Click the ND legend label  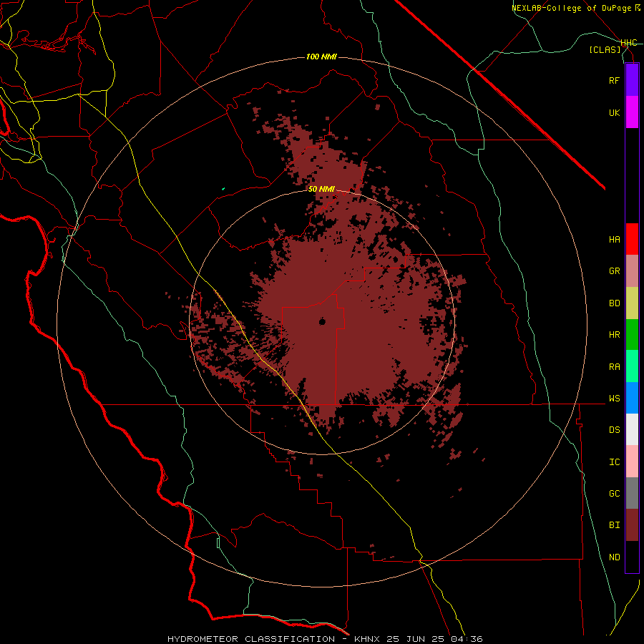(614, 557)
